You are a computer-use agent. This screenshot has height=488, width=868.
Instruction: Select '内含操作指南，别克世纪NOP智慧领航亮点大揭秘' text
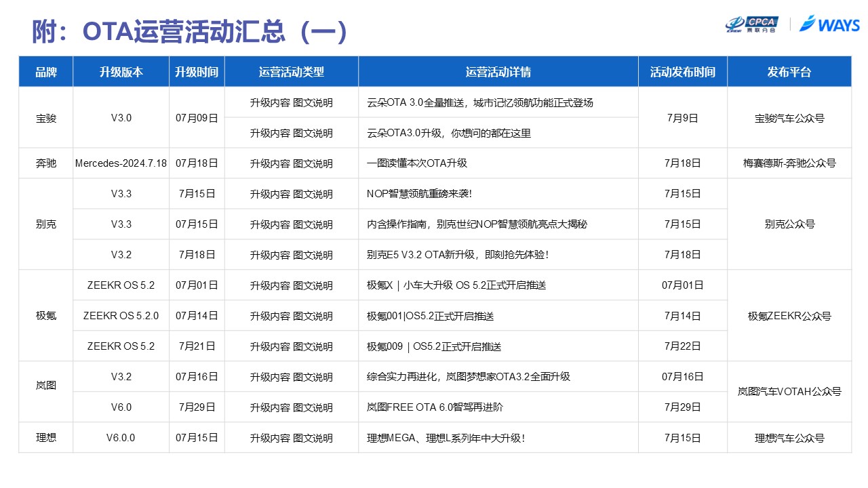(477, 224)
